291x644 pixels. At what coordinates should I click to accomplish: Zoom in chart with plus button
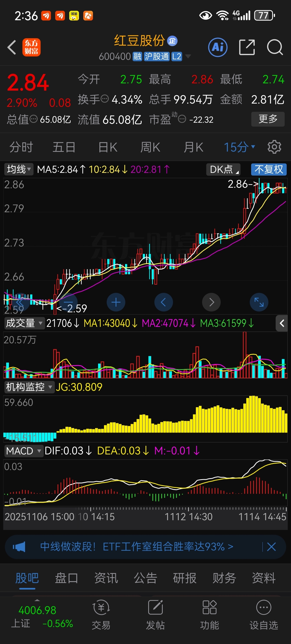(116, 302)
